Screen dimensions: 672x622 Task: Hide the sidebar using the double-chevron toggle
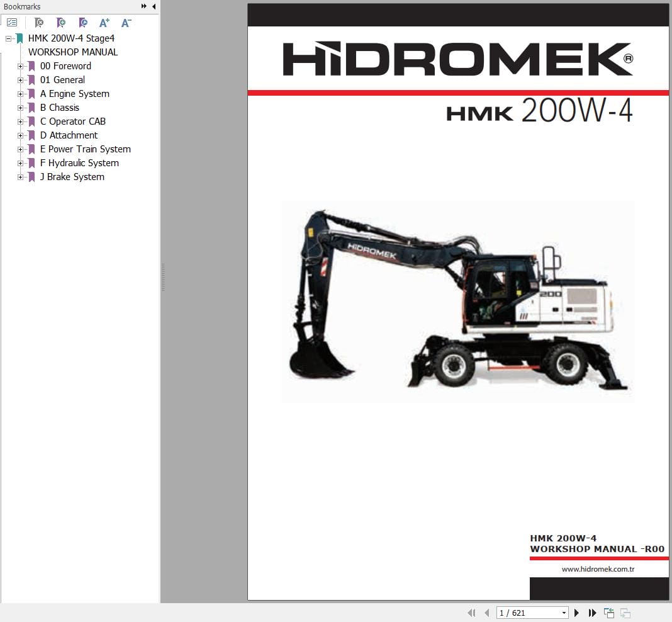(x=143, y=6)
